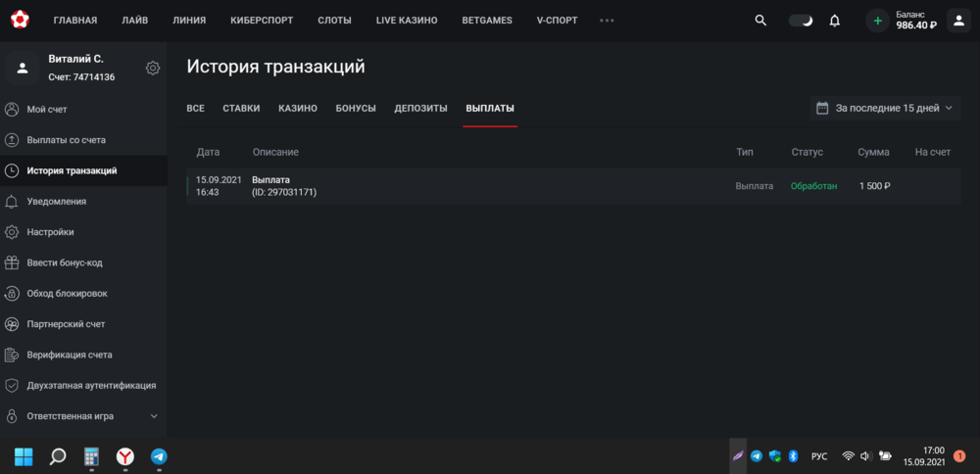980x474 pixels.
Task: Click the Bluetooth icon in the system tray
Action: 793,456
